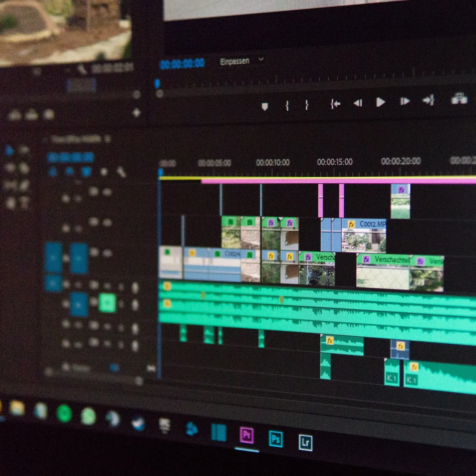Screen dimensions: 476x476
Task: Select the first pink marker on the top track
Action: tap(321, 200)
